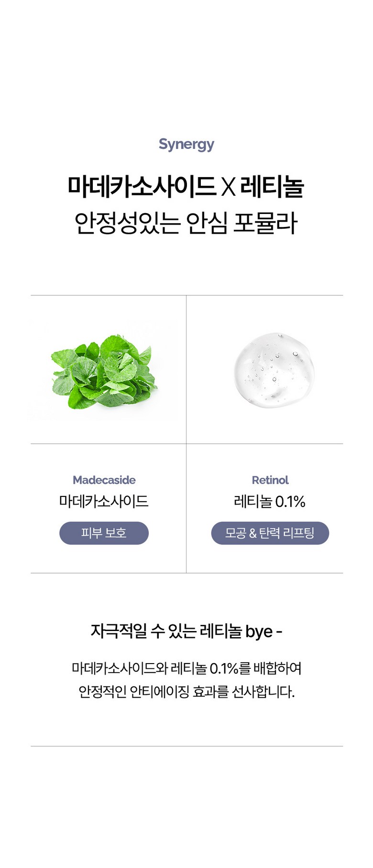Click the bold 레티놀 word in the headline

(x=272, y=187)
